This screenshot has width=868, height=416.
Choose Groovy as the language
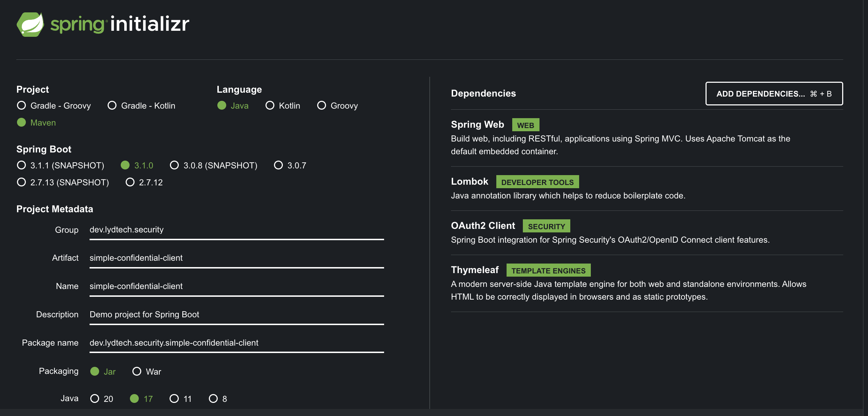[337, 106]
